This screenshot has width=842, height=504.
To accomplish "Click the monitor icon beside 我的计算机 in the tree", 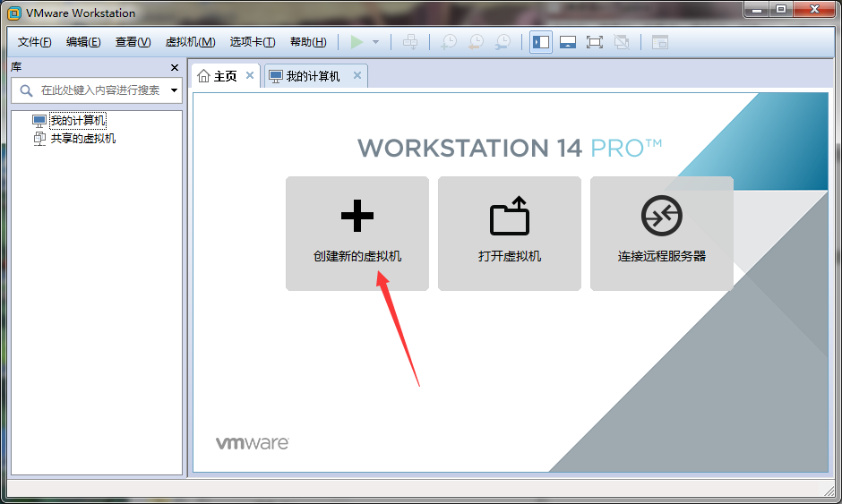I will [x=39, y=121].
